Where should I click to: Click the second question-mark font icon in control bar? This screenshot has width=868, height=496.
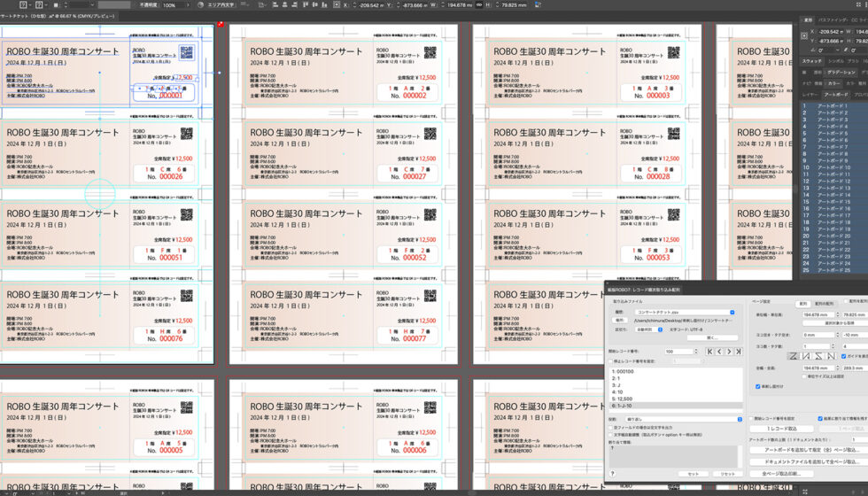tap(39, 5)
